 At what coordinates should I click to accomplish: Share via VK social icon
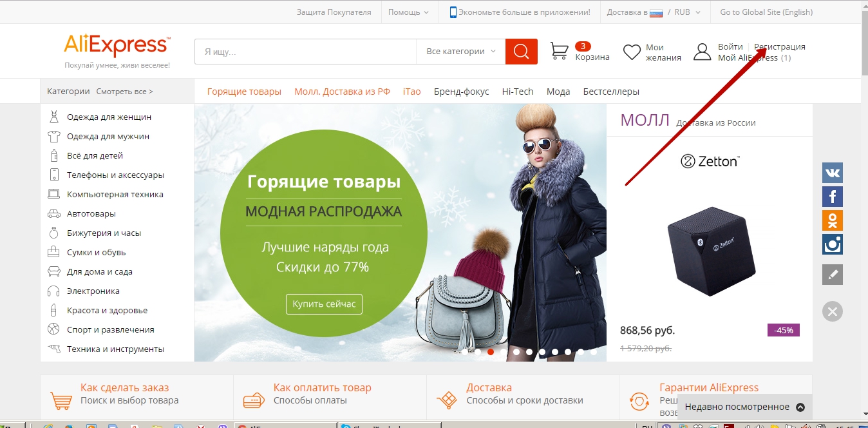point(833,173)
